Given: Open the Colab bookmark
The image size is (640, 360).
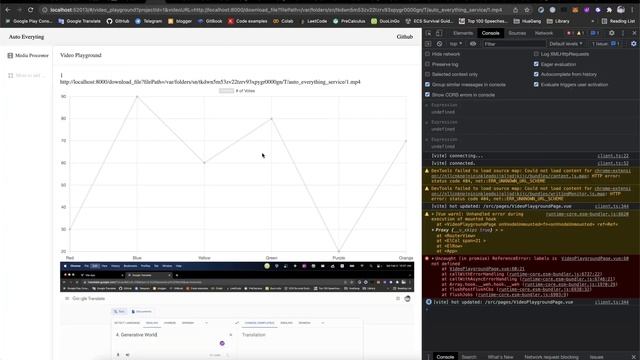Looking at the screenshot, I should 283,21.
